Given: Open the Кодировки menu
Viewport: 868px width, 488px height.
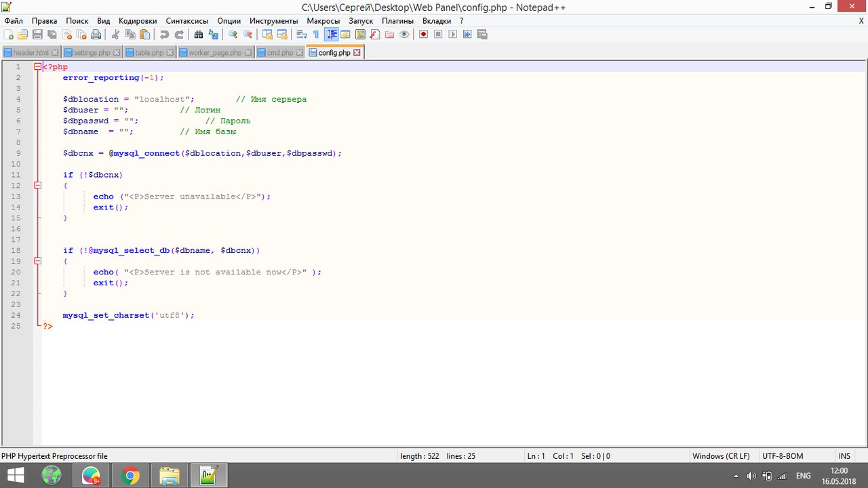Looking at the screenshot, I should tap(138, 21).
